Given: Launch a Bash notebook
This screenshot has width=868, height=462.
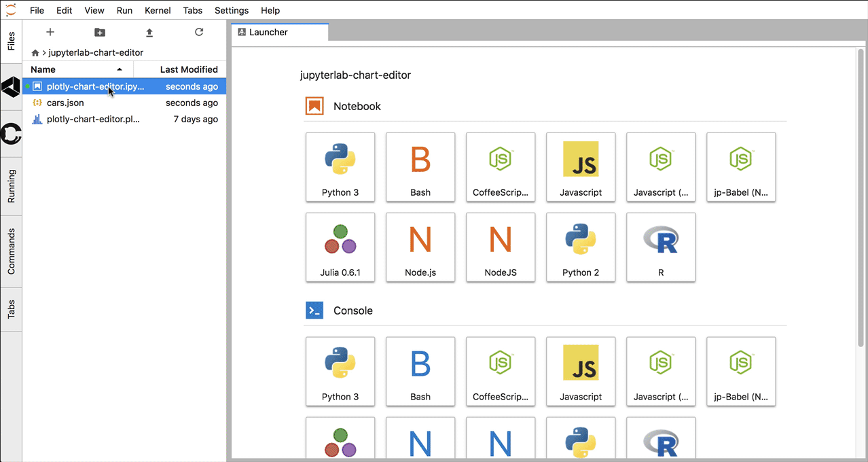Looking at the screenshot, I should click(x=420, y=167).
